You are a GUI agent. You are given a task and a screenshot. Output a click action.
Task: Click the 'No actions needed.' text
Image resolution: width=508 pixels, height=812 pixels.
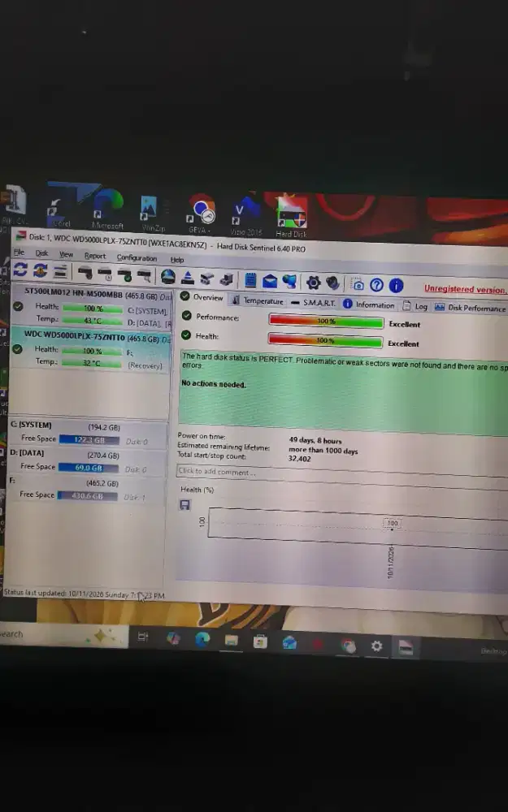tap(214, 384)
